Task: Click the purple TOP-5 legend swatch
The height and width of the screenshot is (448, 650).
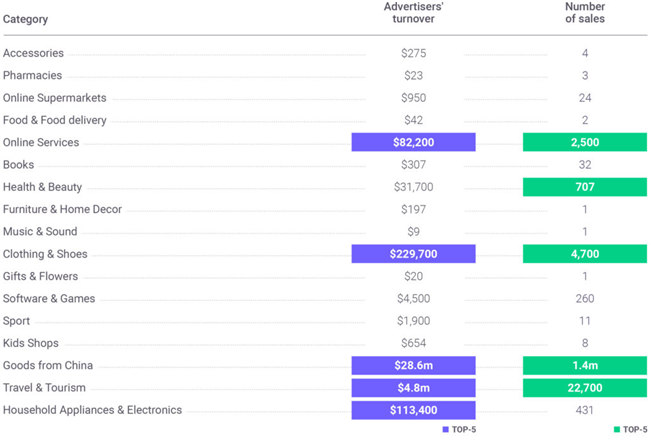Action: 445,430
